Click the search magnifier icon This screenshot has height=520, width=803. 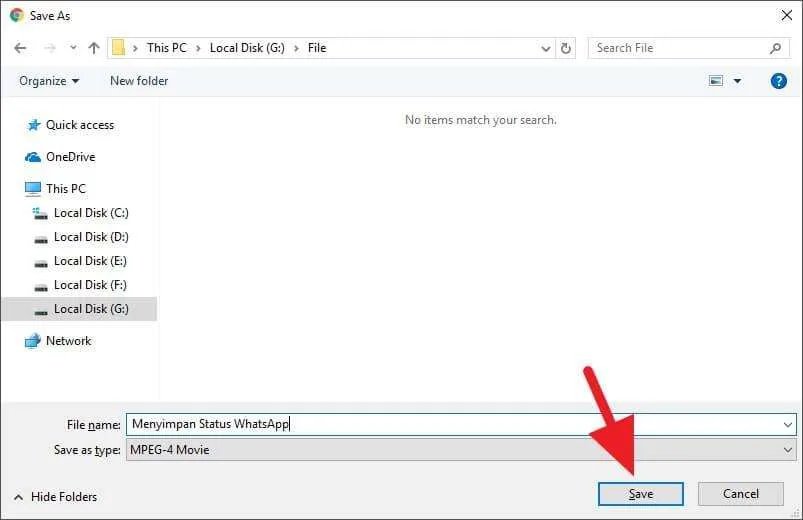(x=775, y=48)
